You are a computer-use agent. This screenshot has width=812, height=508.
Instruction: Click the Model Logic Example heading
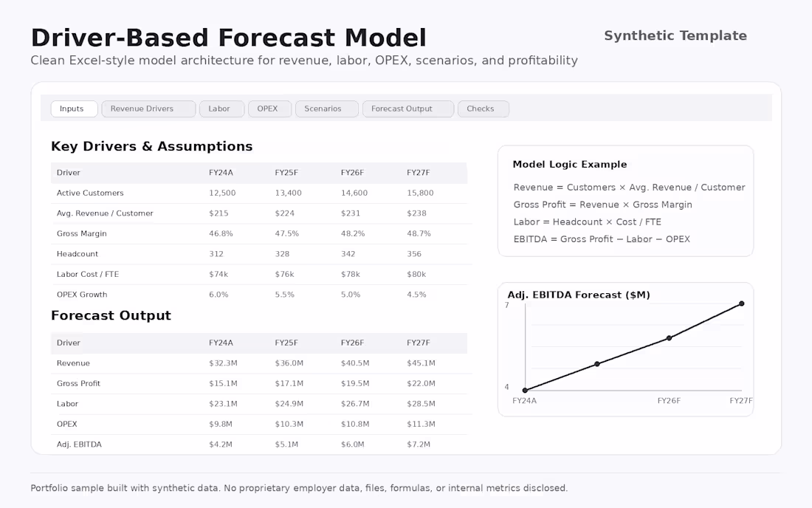click(570, 164)
